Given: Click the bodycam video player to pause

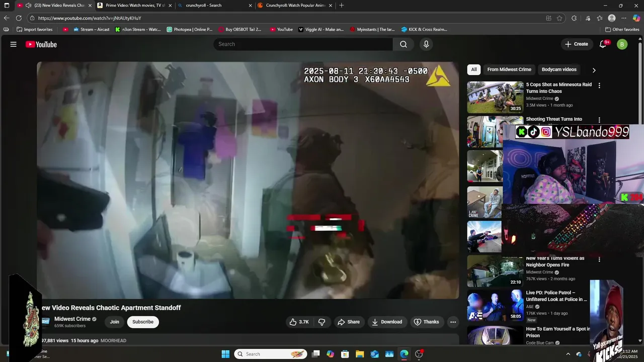Looking at the screenshot, I should coord(248,180).
